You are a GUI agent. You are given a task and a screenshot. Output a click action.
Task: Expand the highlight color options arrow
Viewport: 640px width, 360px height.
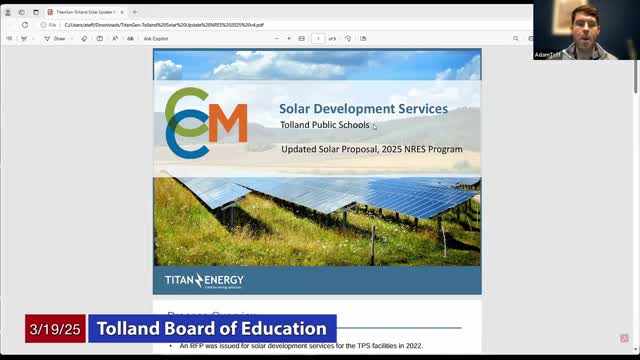(33, 38)
